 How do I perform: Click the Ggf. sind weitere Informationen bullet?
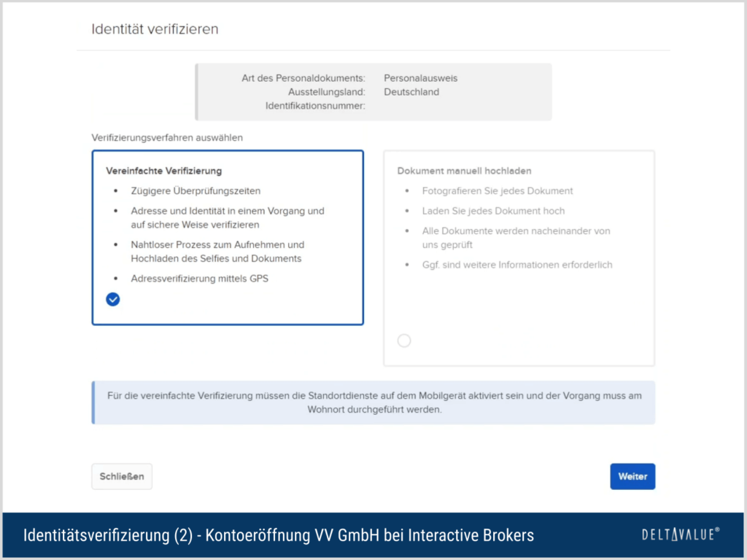(517, 265)
